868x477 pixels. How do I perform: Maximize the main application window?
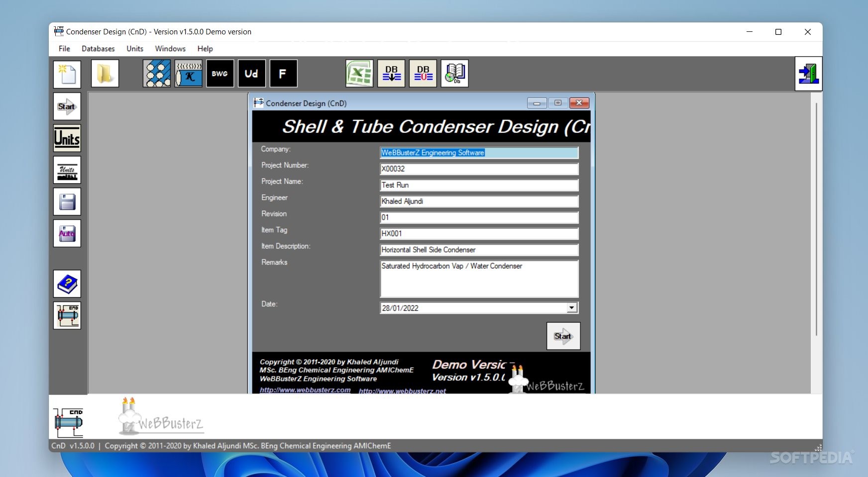coord(778,32)
